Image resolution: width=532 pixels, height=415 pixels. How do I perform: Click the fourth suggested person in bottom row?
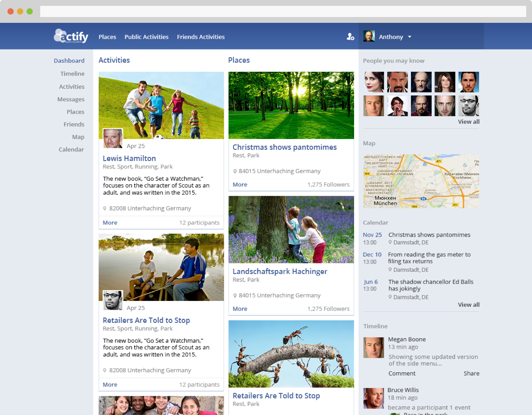[x=445, y=105]
